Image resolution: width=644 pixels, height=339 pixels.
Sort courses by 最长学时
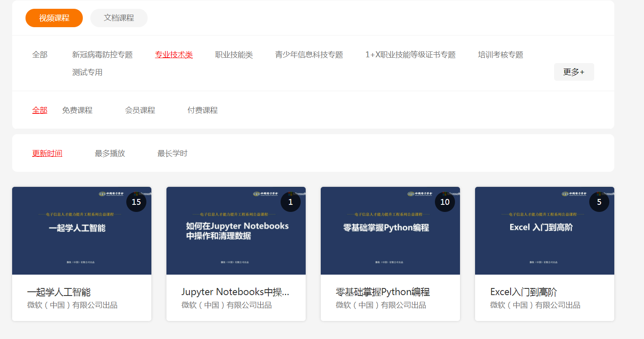pyautogui.click(x=172, y=153)
